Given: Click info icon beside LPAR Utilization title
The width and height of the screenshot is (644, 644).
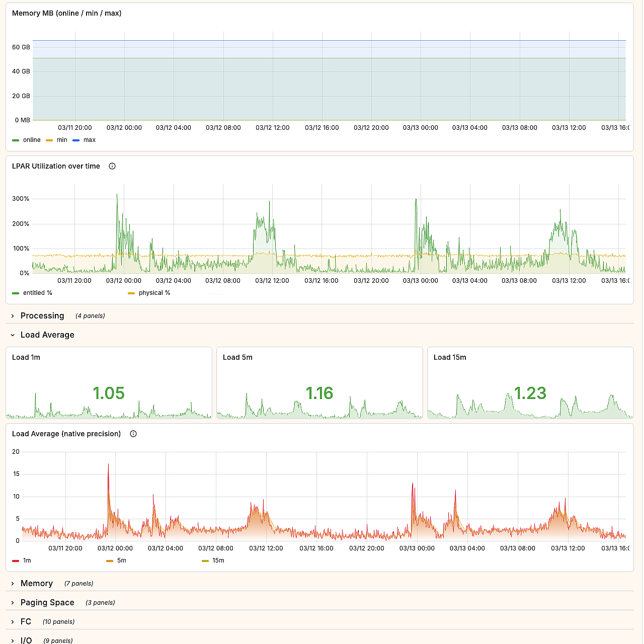Looking at the screenshot, I should point(112,166).
